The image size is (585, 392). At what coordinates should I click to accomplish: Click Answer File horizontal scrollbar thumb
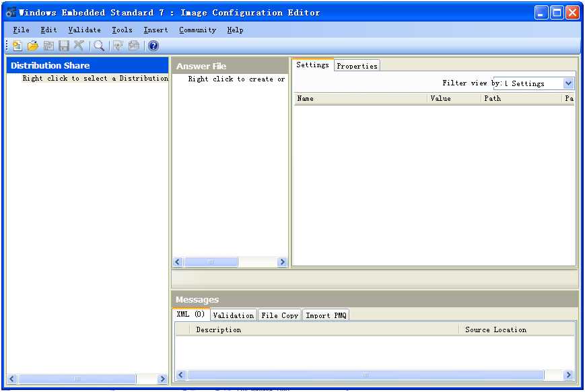(211, 262)
